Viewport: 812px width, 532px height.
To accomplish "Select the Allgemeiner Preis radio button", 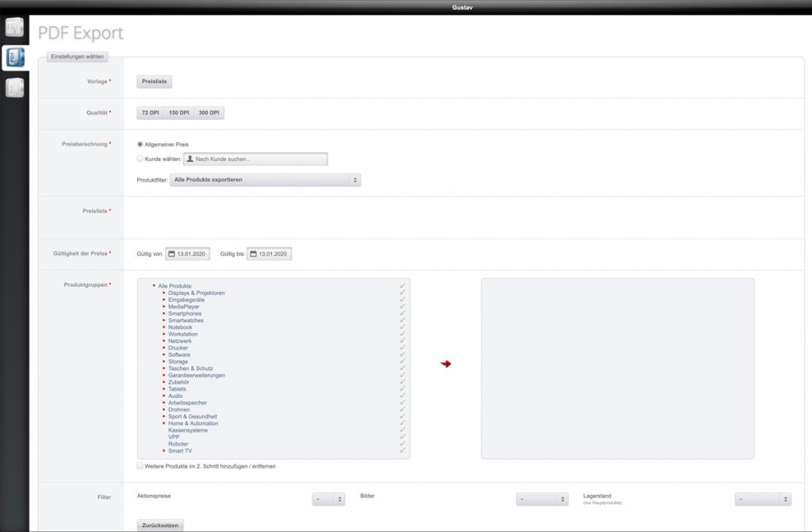I will [x=140, y=146].
